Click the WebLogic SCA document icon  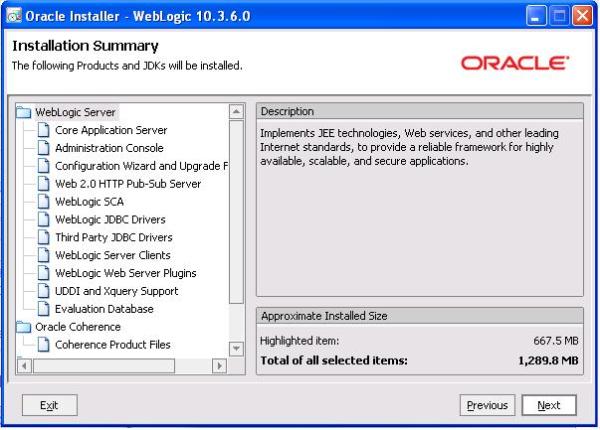[x=44, y=202]
